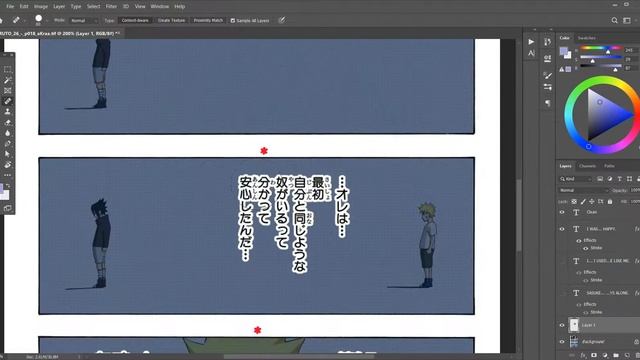Select the Rotate View hand tool
The width and height of the screenshot is (640, 360).
(x=7, y=164)
